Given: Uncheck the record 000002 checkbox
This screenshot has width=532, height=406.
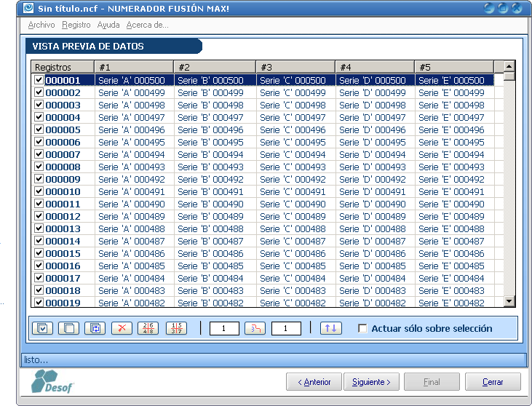Looking at the screenshot, I should coord(39,92).
